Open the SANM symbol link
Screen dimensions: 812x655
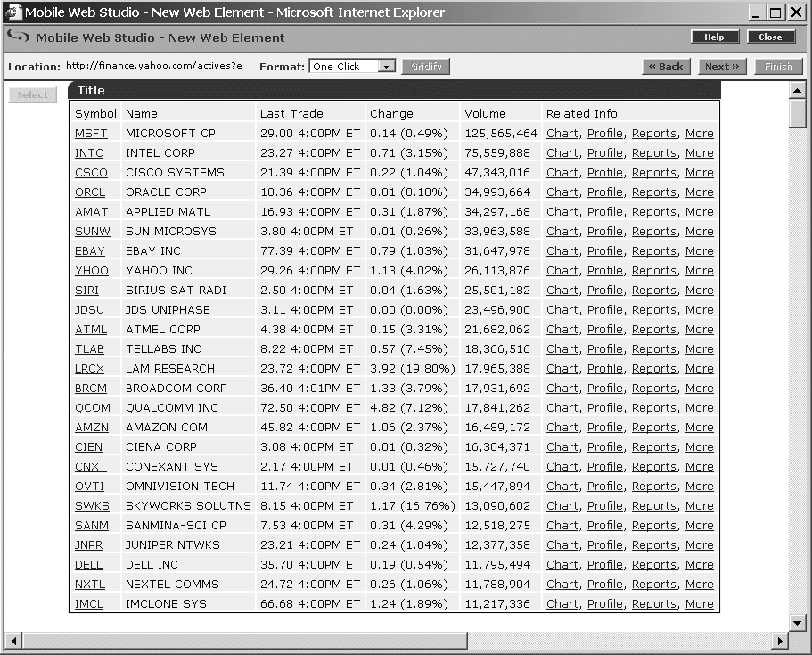92,526
